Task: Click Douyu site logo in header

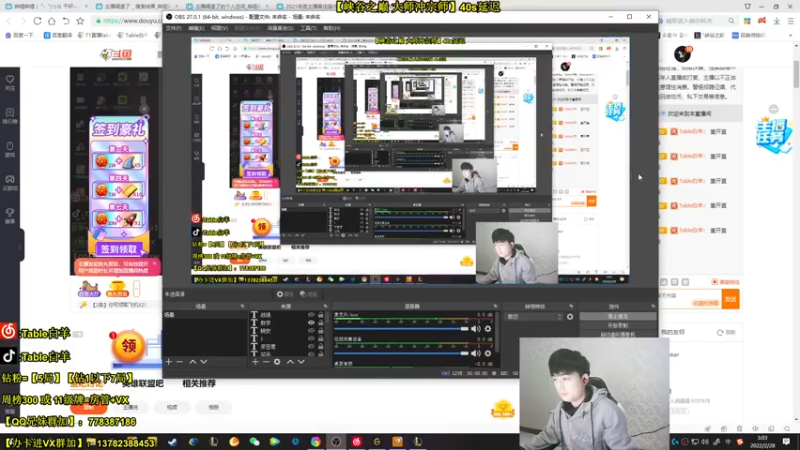Action: pos(117,55)
